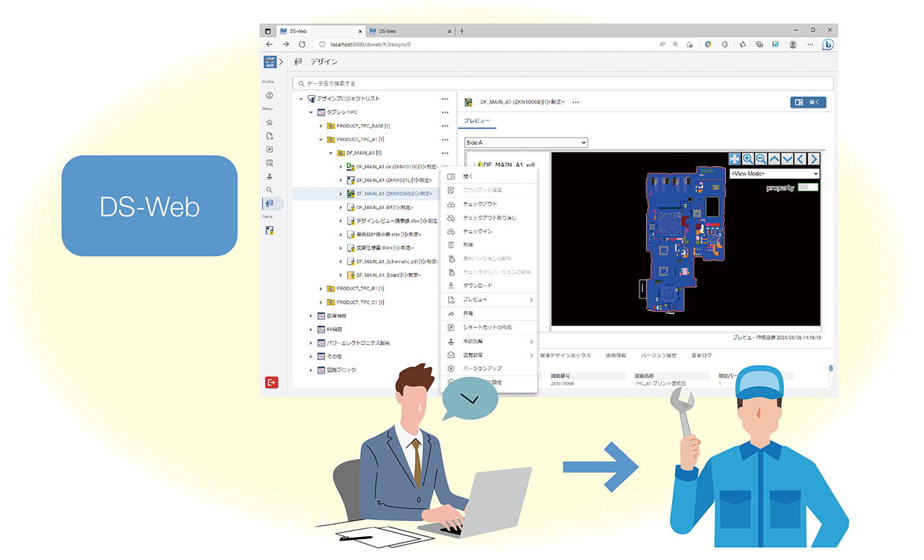The width and height of the screenshot is (924, 560).
Task: Open the Side A dropdown
Action: (526, 143)
